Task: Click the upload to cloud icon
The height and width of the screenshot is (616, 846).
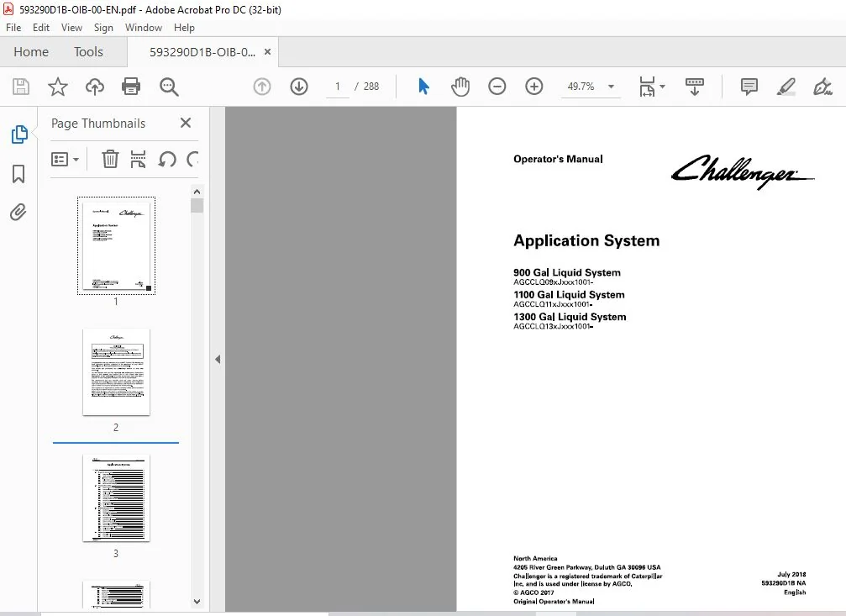Action: [x=95, y=87]
